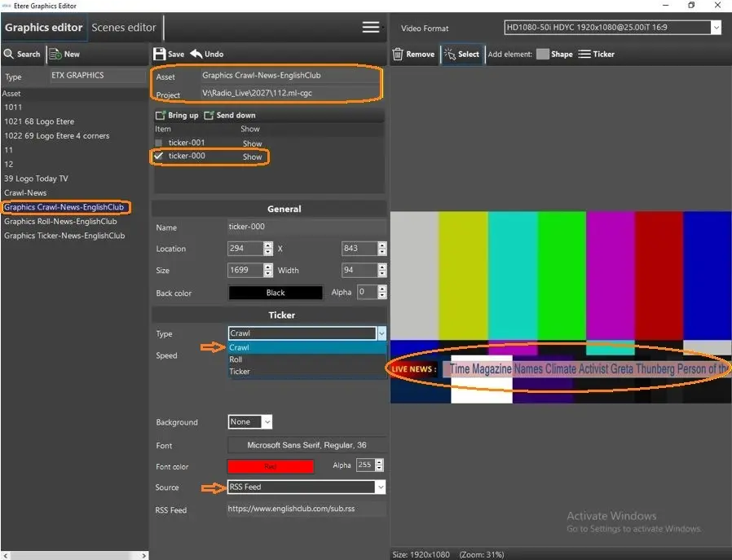Toggle the ticker-001 checkbox
The image size is (732, 560).
click(x=159, y=143)
